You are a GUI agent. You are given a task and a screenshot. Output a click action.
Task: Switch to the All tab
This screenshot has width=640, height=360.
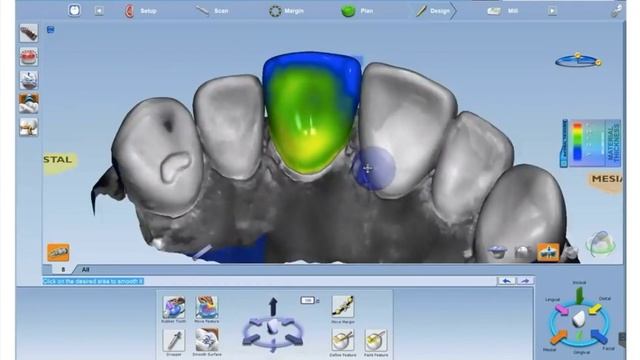pyautogui.click(x=85, y=269)
